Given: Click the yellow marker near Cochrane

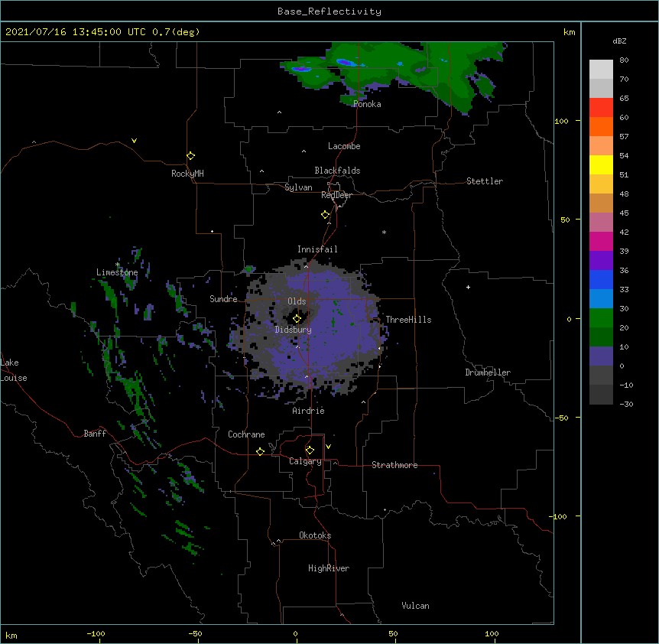Looking at the screenshot, I should pos(260,451).
